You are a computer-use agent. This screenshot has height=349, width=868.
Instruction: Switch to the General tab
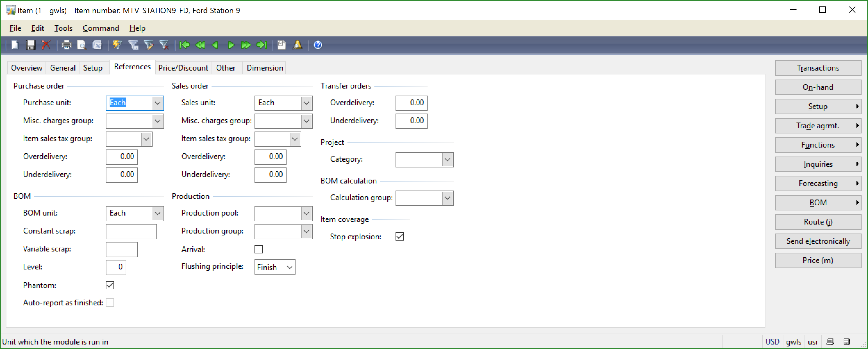tap(63, 68)
